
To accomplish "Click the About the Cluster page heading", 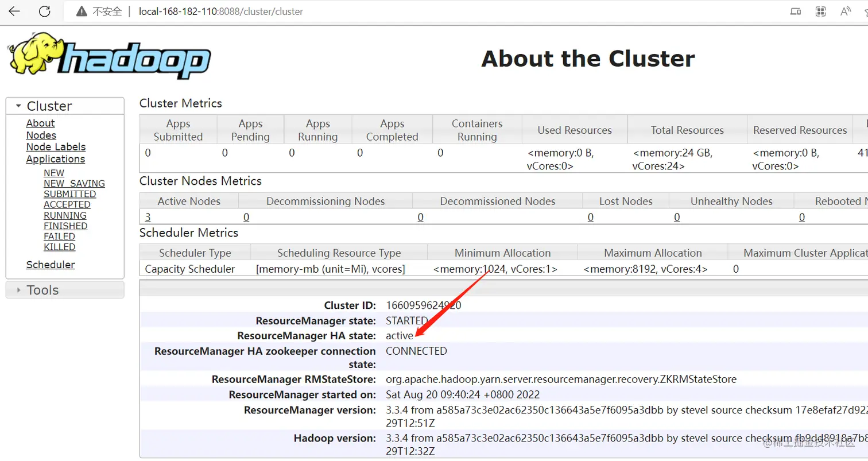I will (588, 59).
